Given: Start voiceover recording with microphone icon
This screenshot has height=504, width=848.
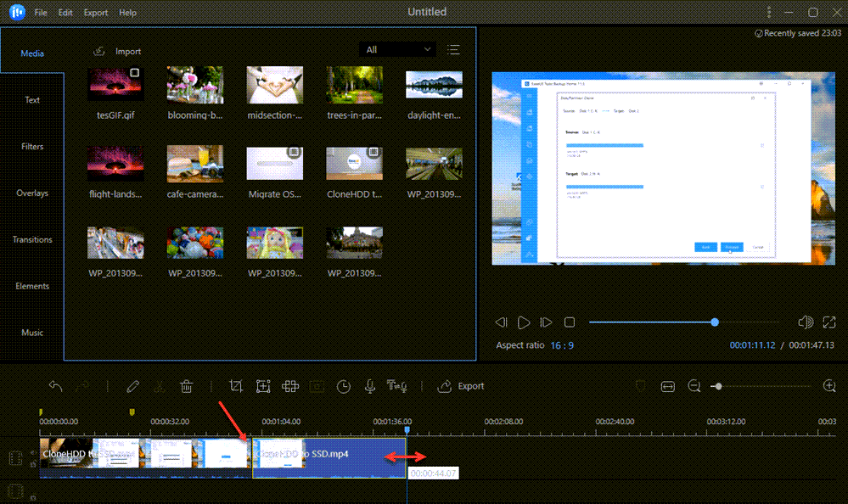Looking at the screenshot, I should pos(369,386).
